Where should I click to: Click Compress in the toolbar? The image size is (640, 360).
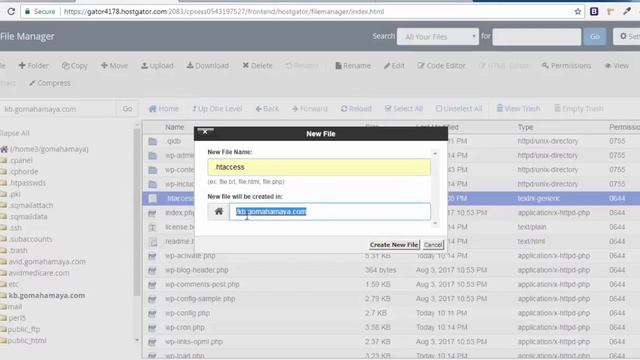(50, 83)
